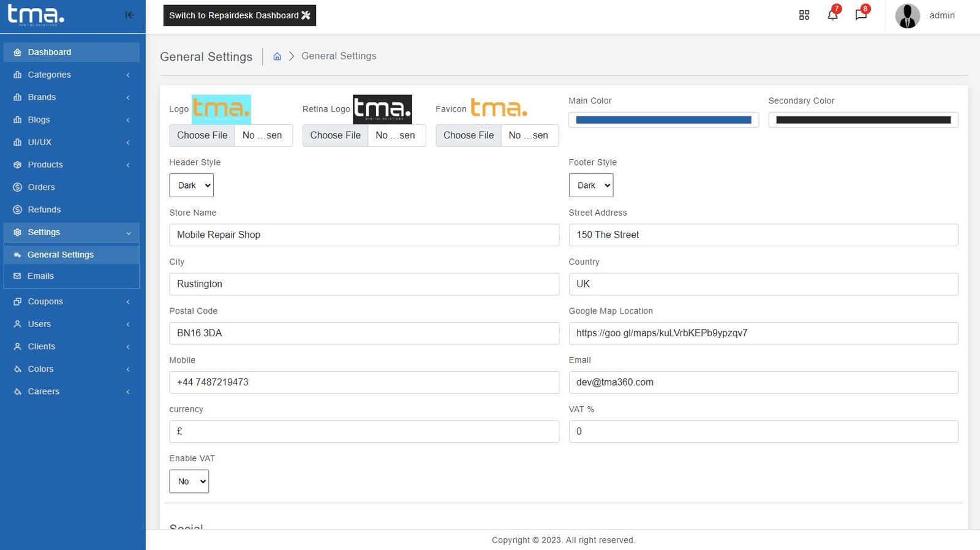The image size is (980, 550).
Task: Click the admin profile avatar
Action: pos(907,16)
